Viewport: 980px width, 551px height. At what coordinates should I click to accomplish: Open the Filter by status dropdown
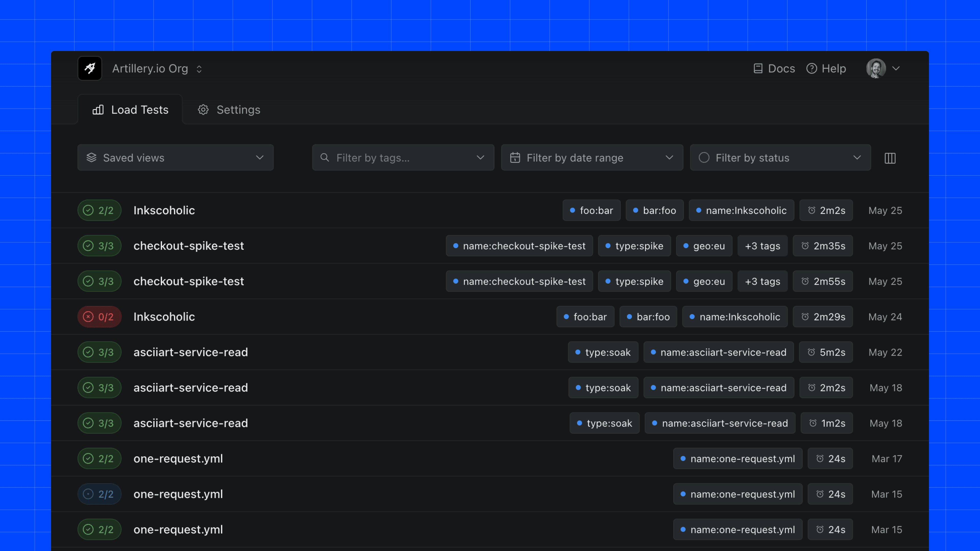click(780, 157)
